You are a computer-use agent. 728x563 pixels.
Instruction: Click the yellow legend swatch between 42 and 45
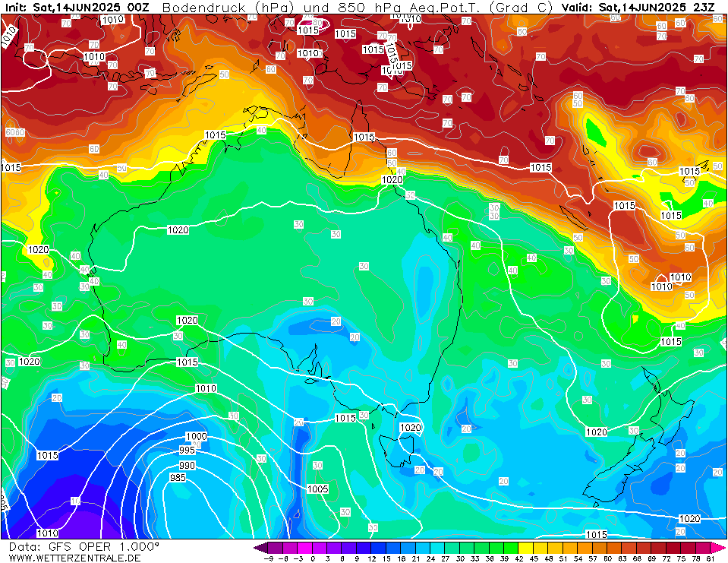(525, 547)
